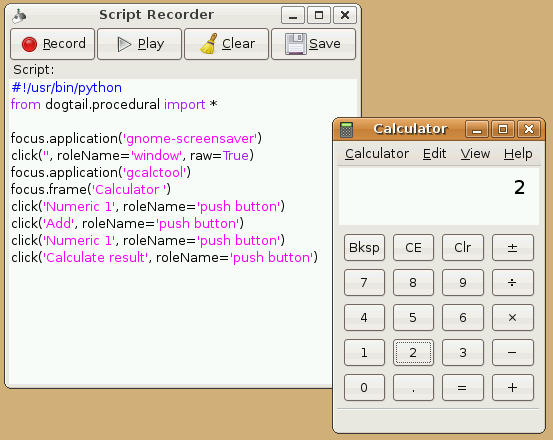Click the Record button in Script Recorder
This screenshot has width=553, height=440.
[53, 44]
